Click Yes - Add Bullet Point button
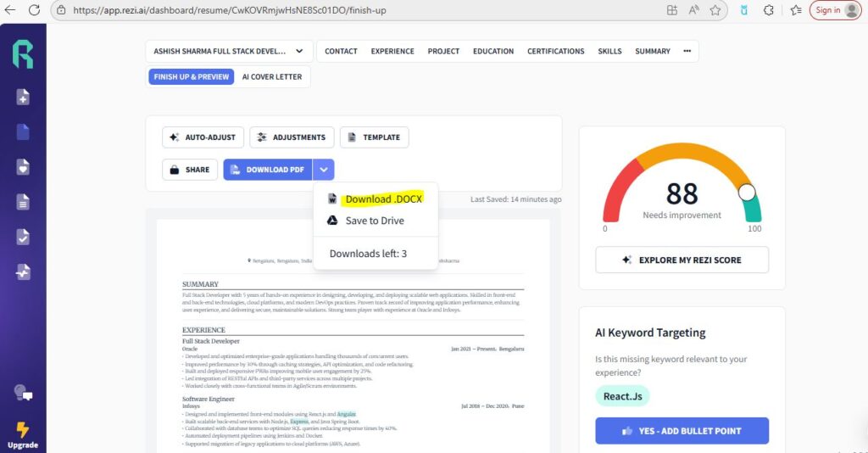The height and width of the screenshot is (453, 868). (682, 431)
